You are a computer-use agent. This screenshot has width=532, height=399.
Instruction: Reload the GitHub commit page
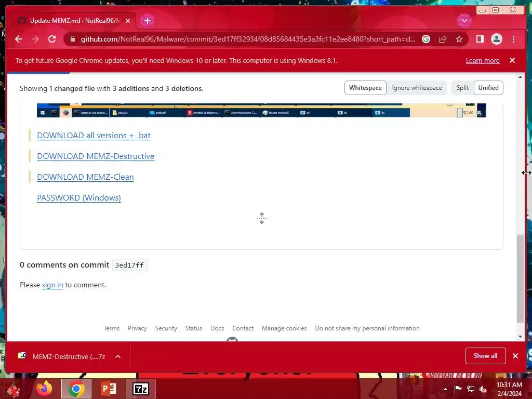[52, 39]
